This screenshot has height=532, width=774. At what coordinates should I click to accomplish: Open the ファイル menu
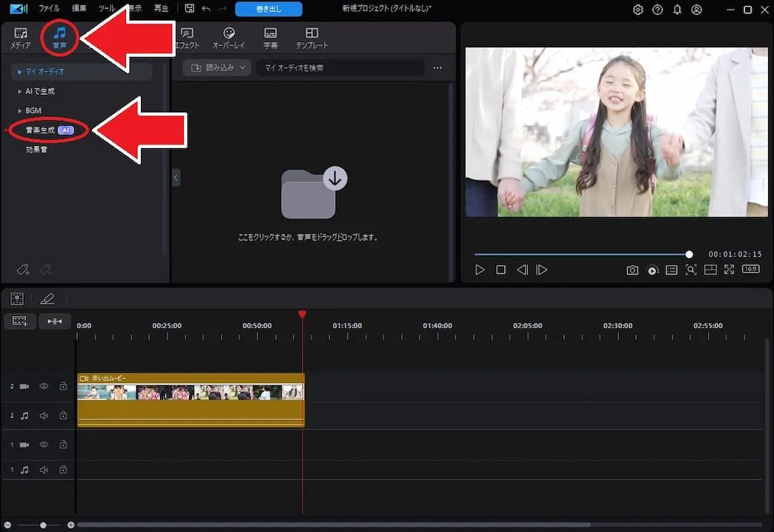[48, 8]
